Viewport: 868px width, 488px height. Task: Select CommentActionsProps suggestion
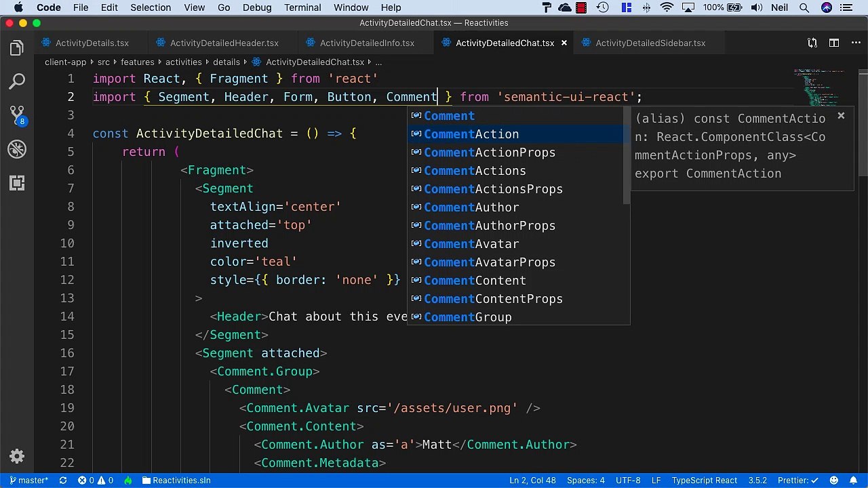[x=515, y=189]
